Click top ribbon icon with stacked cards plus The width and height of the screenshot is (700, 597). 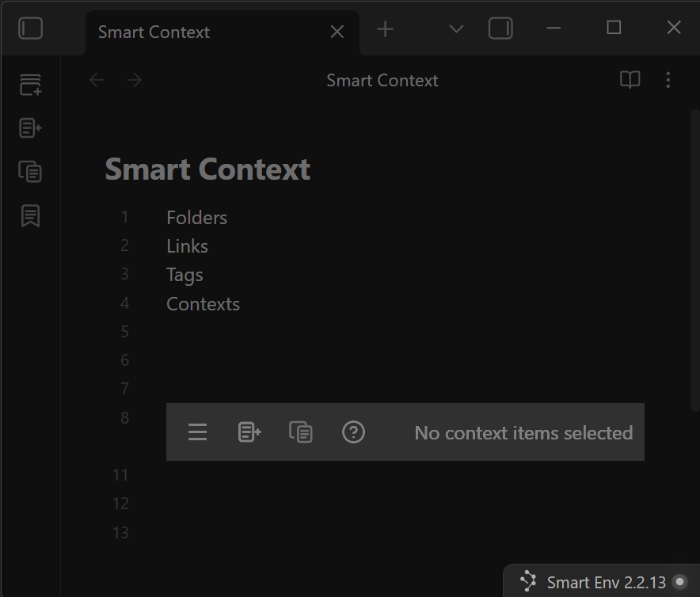pyautogui.click(x=30, y=85)
